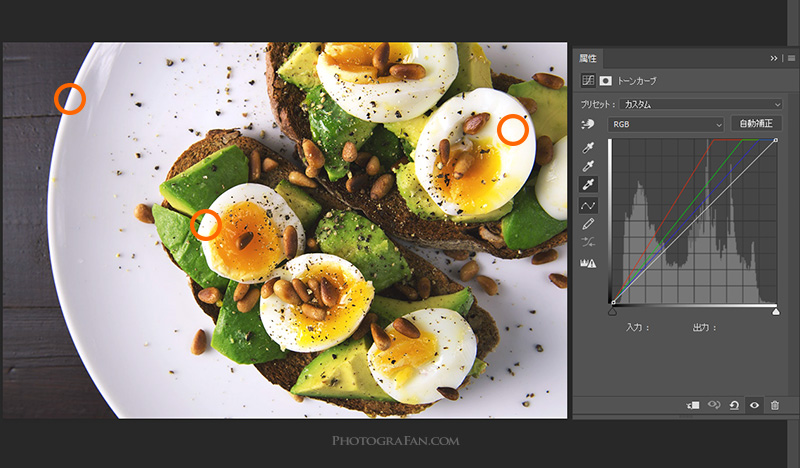Click the smooth curve values icon
Viewport: 800px width, 468px height.
coord(588,242)
